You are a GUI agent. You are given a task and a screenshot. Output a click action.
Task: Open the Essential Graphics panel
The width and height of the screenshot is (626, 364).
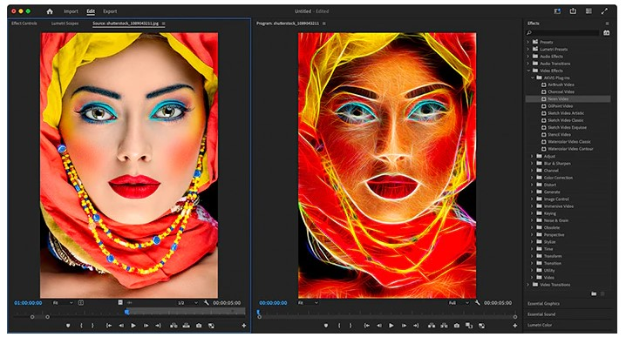coord(544,303)
